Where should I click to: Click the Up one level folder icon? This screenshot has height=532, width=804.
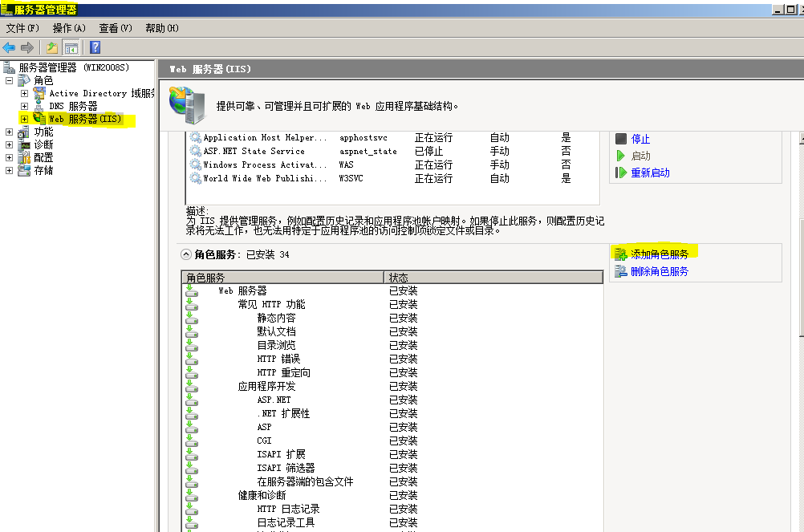52,47
